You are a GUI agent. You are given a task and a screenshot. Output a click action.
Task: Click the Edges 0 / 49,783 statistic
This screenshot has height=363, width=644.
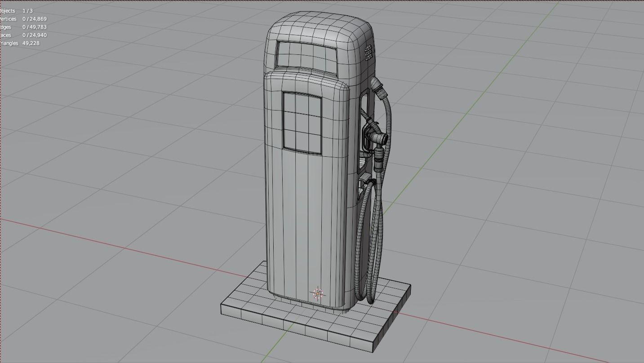coord(23,27)
